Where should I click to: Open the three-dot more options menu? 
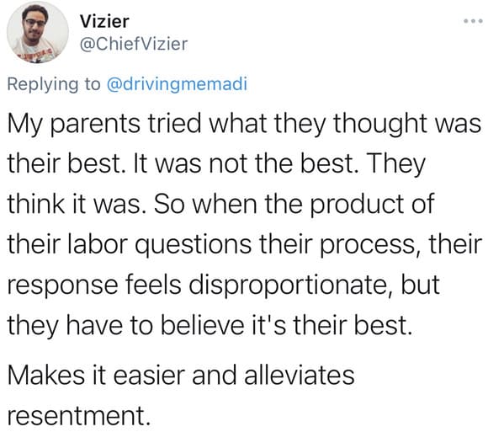click(x=473, y=21)
